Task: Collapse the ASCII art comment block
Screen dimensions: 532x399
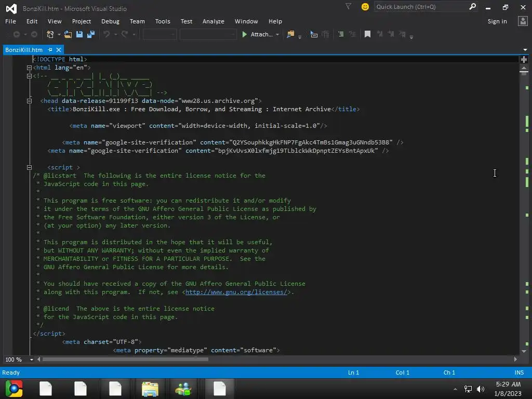Action: 29,76
